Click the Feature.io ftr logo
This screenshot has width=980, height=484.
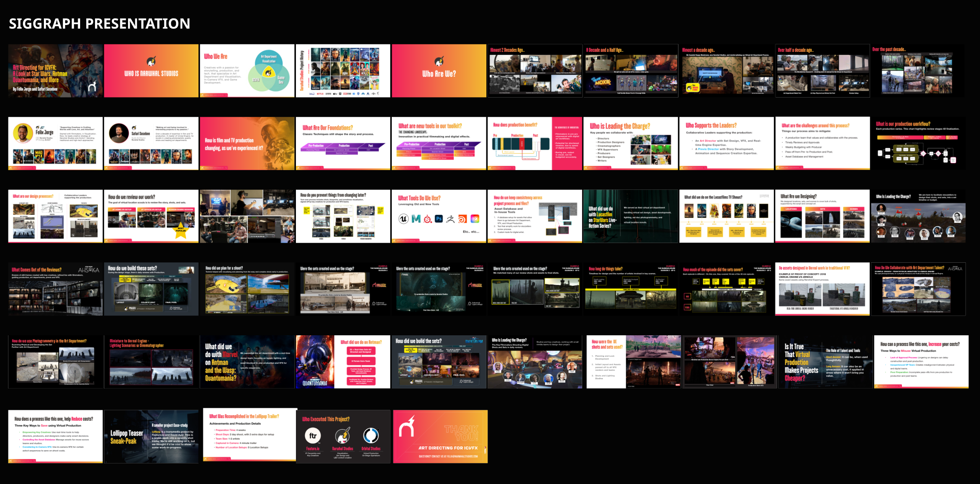click(313, 436)
